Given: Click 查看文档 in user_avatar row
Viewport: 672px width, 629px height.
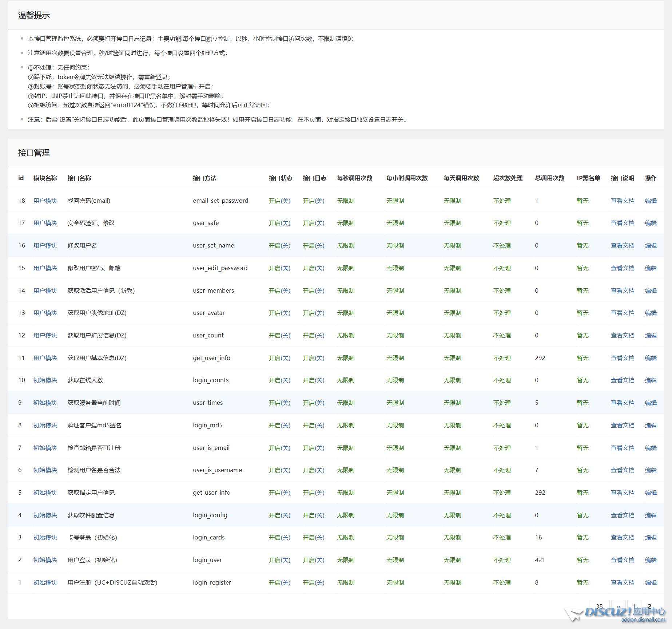Looking at the screenshot, I should 622,313.
